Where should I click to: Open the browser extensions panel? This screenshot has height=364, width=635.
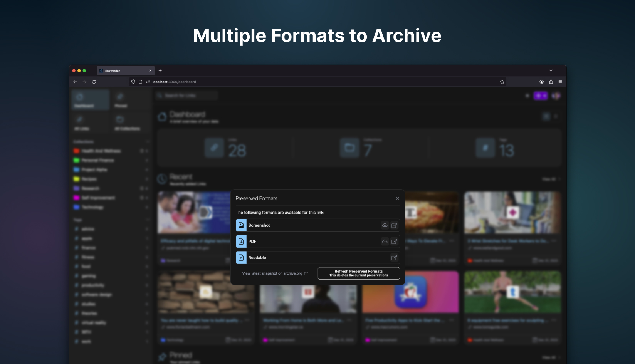click(x=551, y=82)
